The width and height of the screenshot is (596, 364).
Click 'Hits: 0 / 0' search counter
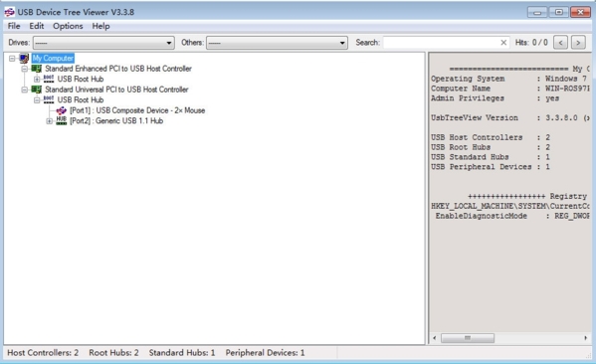(531, 43)
